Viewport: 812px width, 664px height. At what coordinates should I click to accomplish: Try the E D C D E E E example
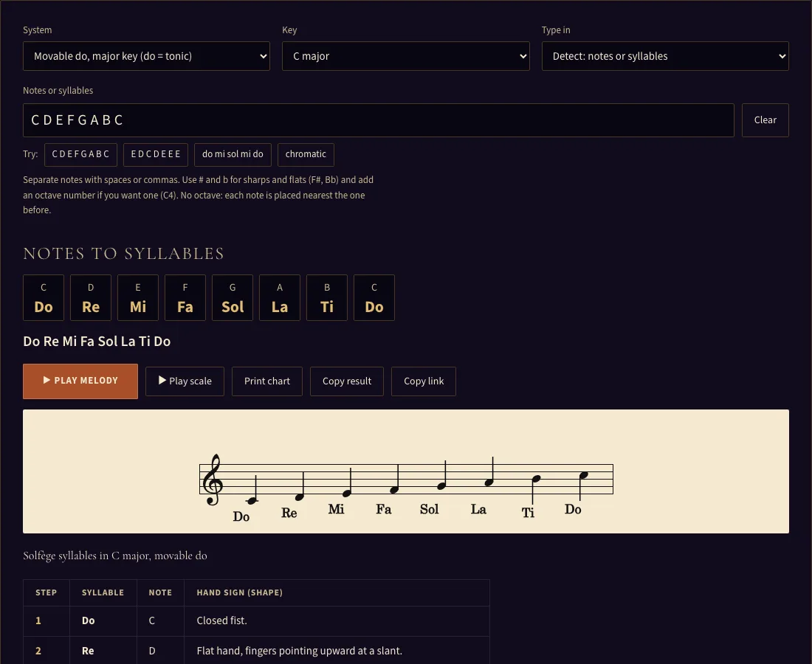click(155, 154)
